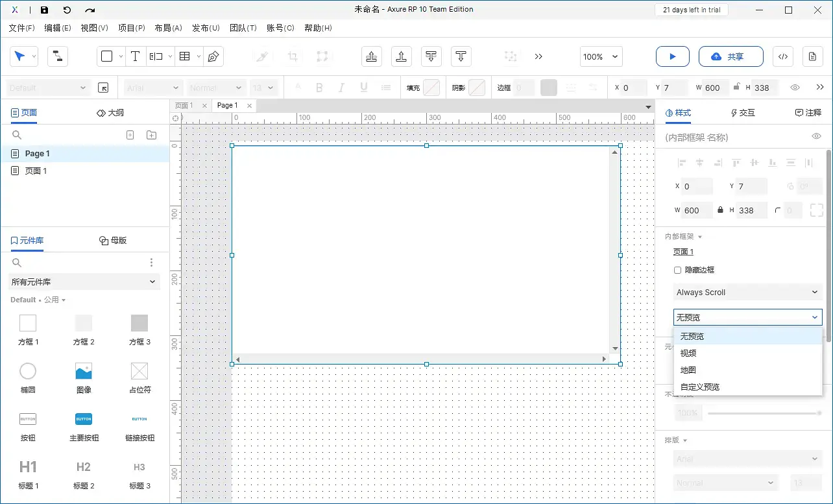The image size is (833, 504).
Task: Click the 页面 1 frame target link
Action: coord(683,252)
